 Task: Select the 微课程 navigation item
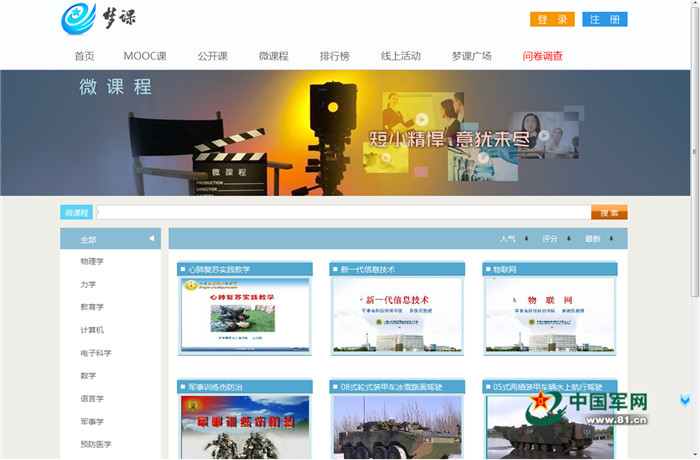(x=274, y=56)
